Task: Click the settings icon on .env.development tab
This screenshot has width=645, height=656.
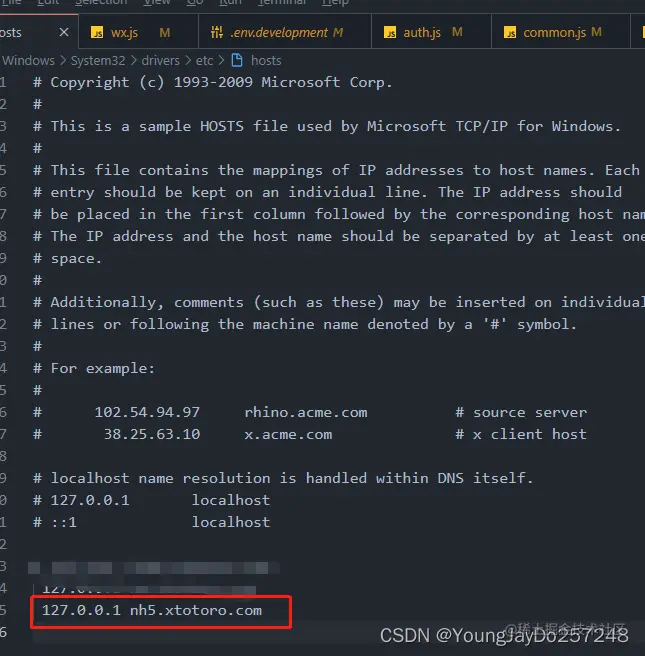Action: point(217,32)
